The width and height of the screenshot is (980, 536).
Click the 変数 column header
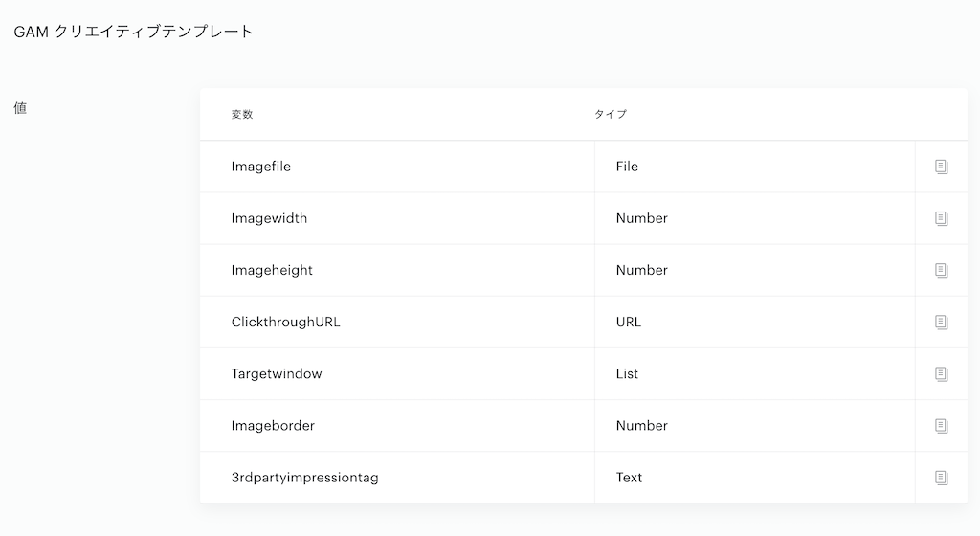[x=242, y=114]
